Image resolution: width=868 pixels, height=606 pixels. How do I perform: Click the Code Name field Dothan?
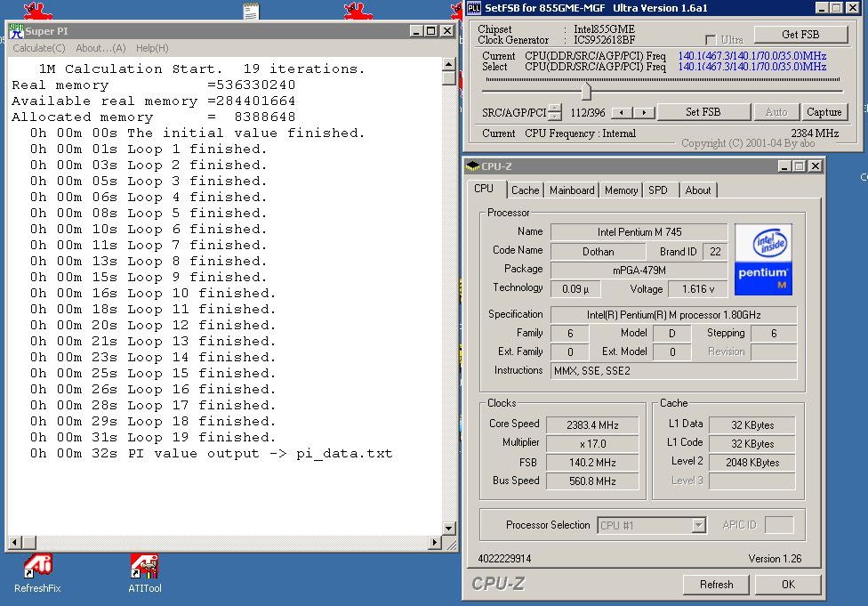click(x=598, y=252)
